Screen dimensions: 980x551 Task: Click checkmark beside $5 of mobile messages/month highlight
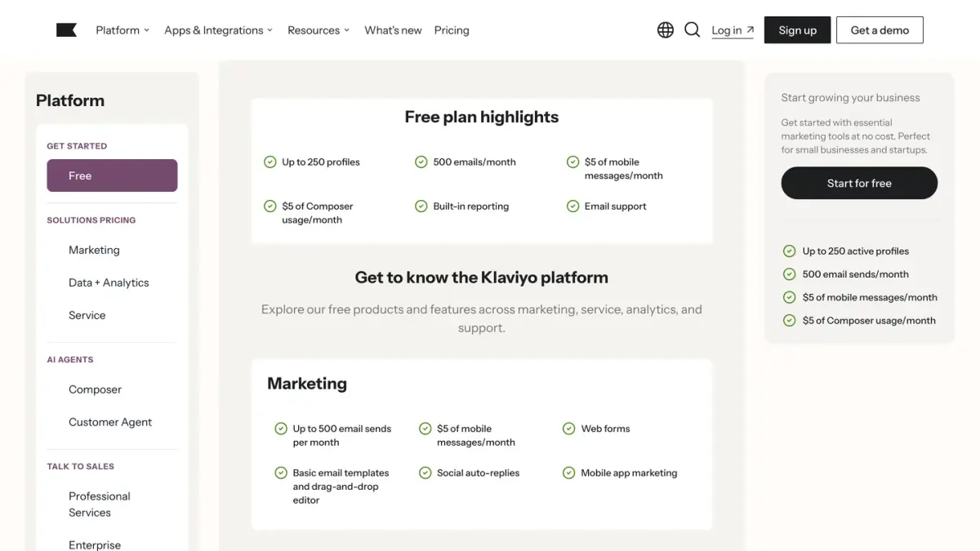[572, 162]
